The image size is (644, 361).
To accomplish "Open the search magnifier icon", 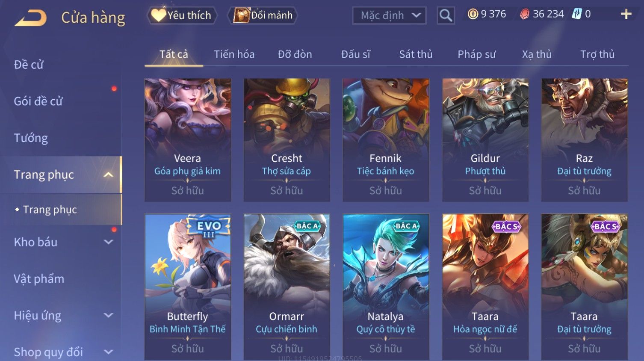I will 446,15.
